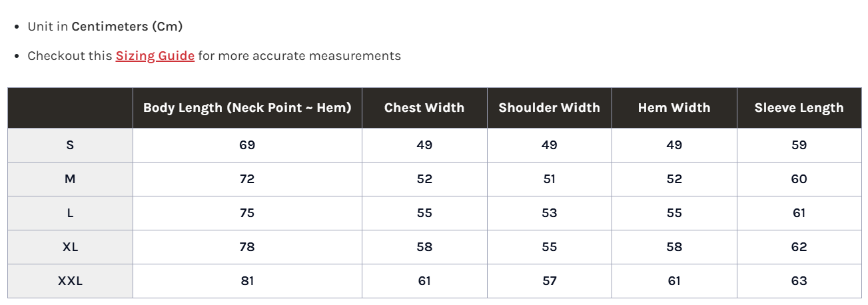
Task: Click the L size row label
Action: pyautogui.click(x=70, y=213)
